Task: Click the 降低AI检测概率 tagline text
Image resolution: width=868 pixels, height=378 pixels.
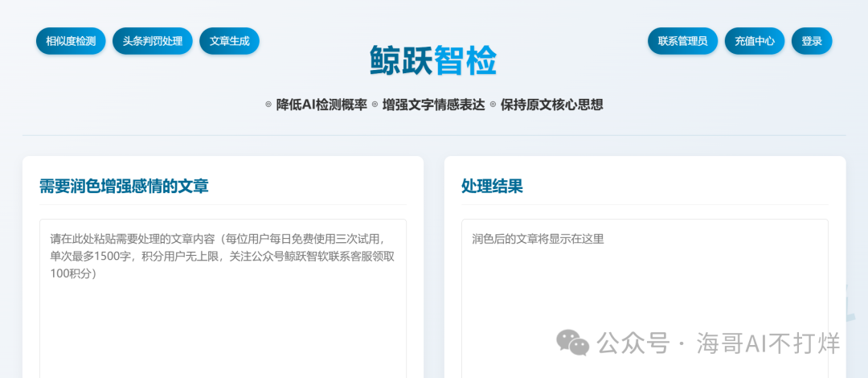Action: pyautogui.click(x=321, y=105)
